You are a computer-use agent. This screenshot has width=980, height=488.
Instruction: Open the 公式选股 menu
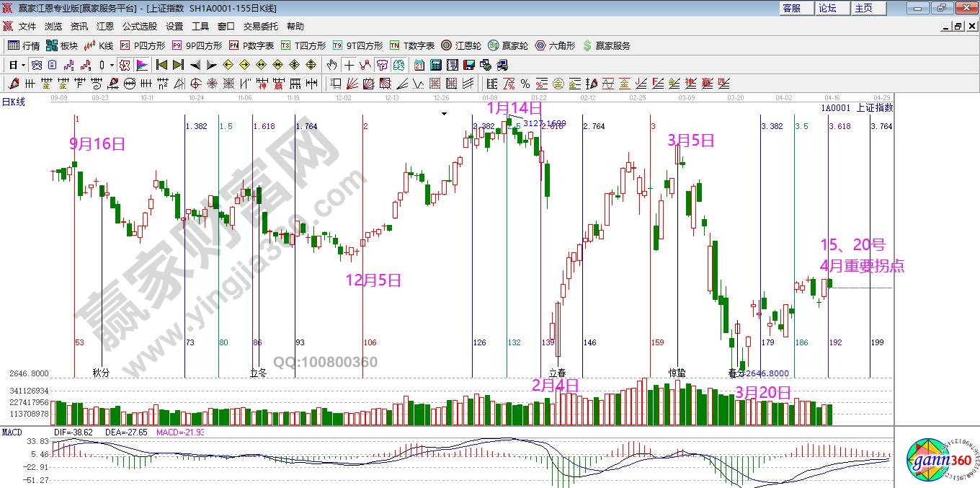139,26
